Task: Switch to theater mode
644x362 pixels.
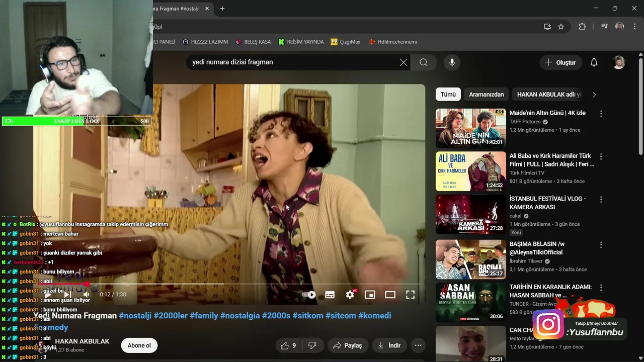Action: tap(390, 295)
